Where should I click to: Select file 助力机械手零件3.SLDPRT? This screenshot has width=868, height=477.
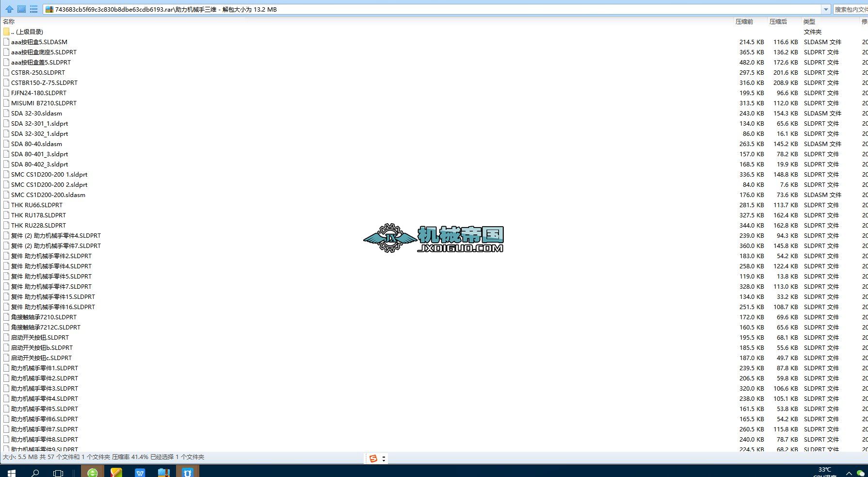tap(45, 388)
